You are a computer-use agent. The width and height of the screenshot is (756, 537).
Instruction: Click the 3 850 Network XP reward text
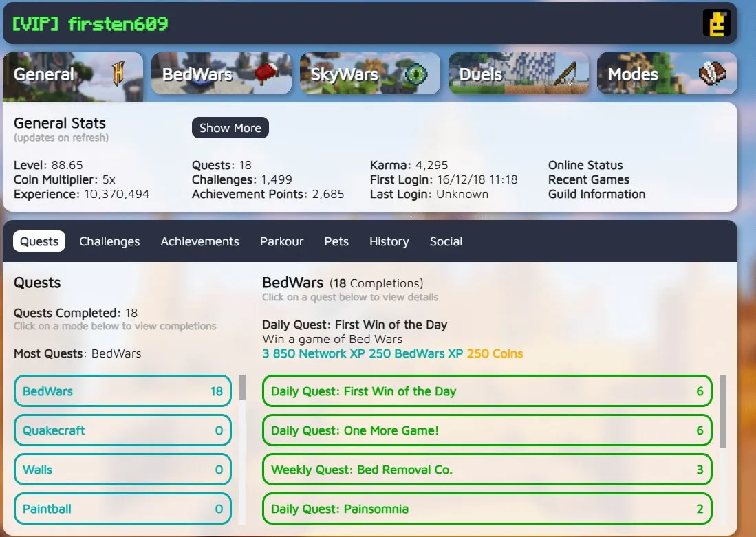tap(314, 353)
